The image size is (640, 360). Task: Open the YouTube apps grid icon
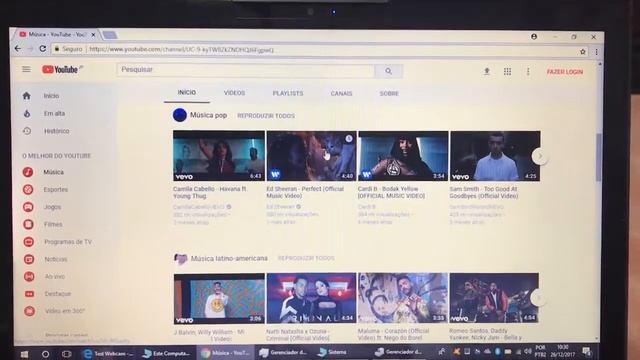[x=507, y=72]
